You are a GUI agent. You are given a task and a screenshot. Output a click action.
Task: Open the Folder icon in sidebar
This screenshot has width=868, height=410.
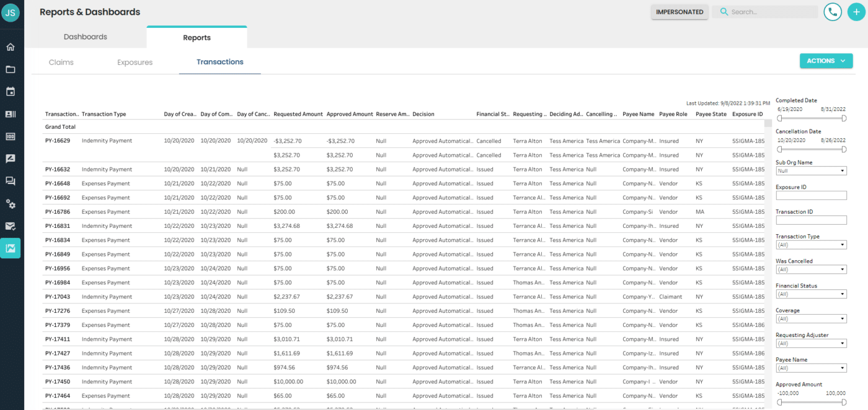point(11,69)
